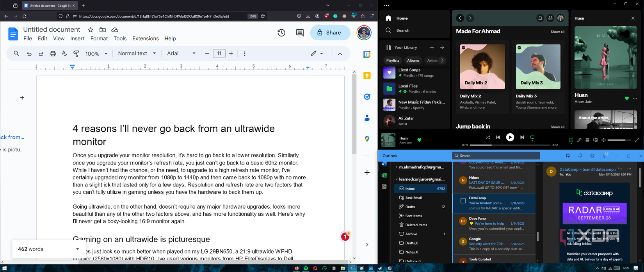Mute Spotify with the volume speaker icon

pyautogui.click(x=603, y=140)
